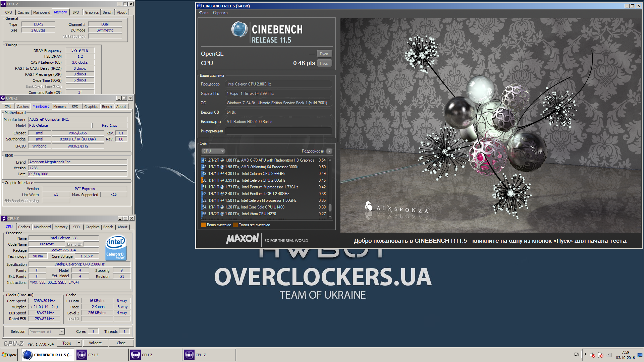Click the DRAM Frequency value 379.9 MHz

tap(80, 50)
